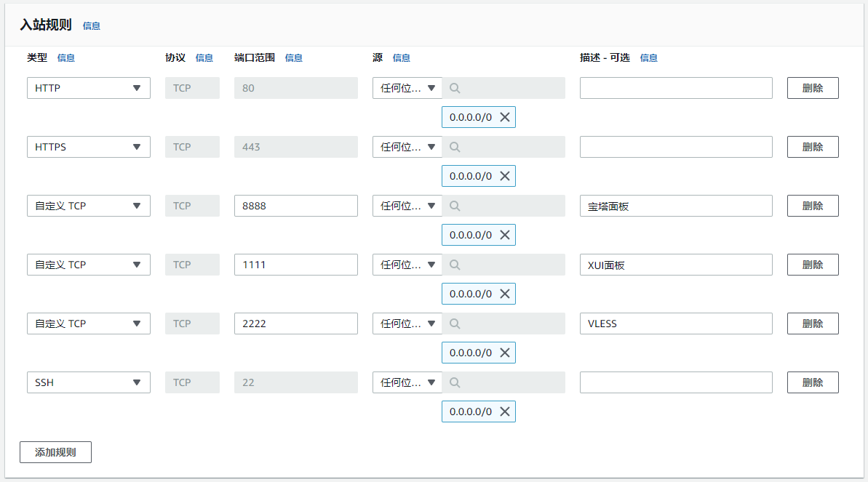868x482 pixels.
Task: Remove 0.0.0.0/0 tag from port 8888 rule
Action: [x=504, y=235]
